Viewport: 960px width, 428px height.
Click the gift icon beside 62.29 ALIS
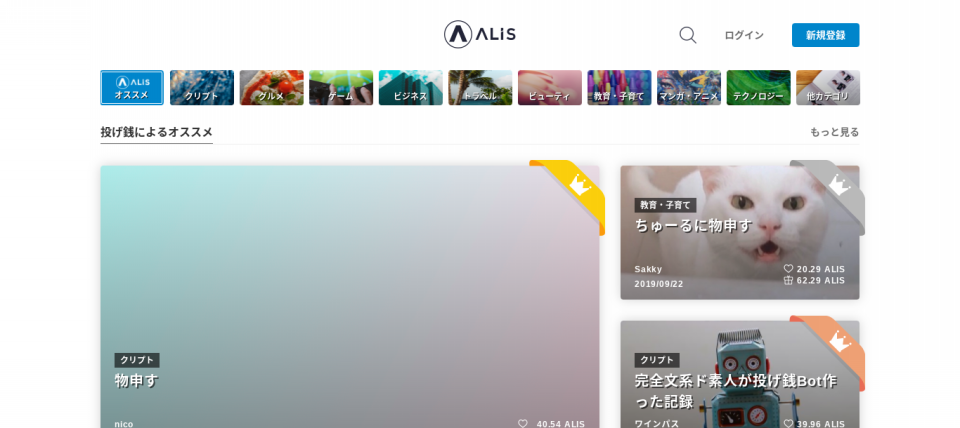pos(789,280)
